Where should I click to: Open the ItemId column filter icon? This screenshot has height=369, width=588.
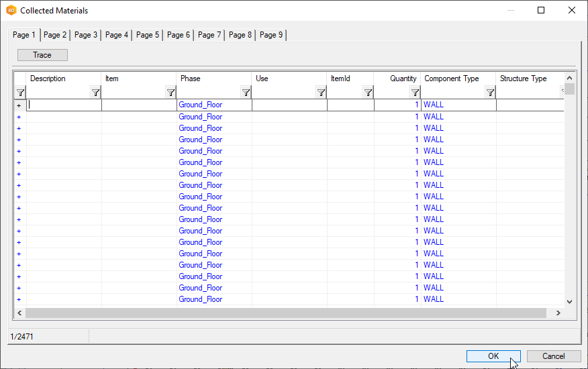(x=368, y=93)
